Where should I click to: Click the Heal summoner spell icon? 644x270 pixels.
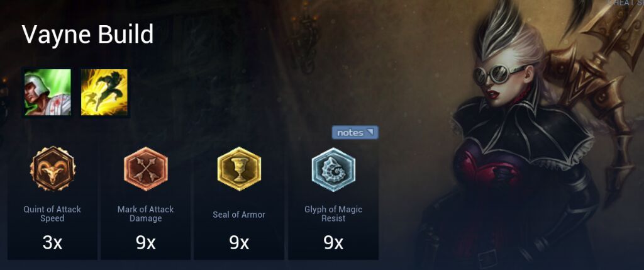pos(47,92)
